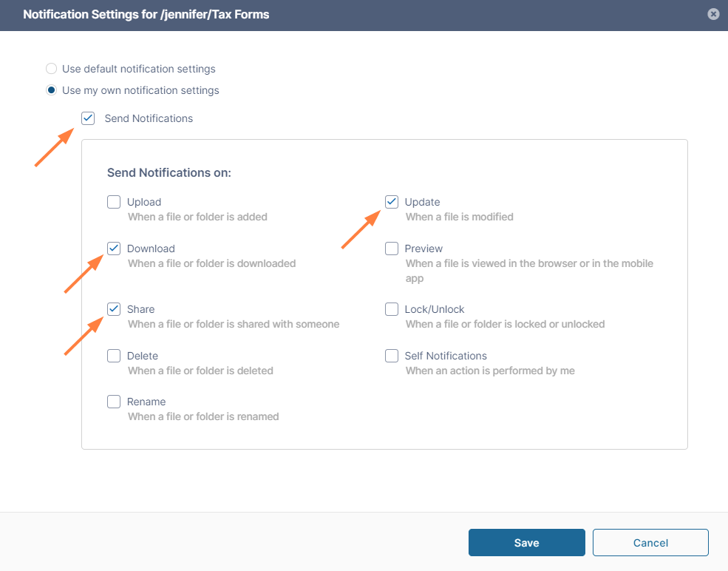Save the notification settings
The height and width of the screenshot is (571, 728).
point(526,542)
